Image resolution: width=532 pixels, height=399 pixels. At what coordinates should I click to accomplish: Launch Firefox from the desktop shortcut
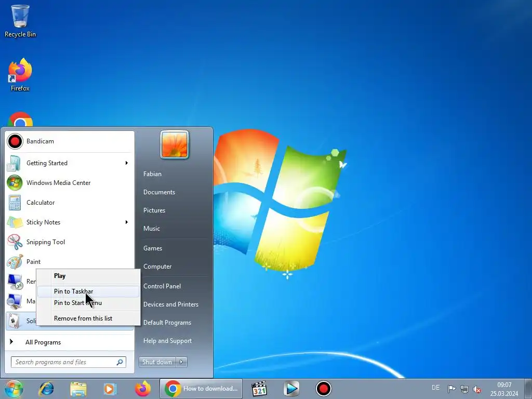pos(20,75)
